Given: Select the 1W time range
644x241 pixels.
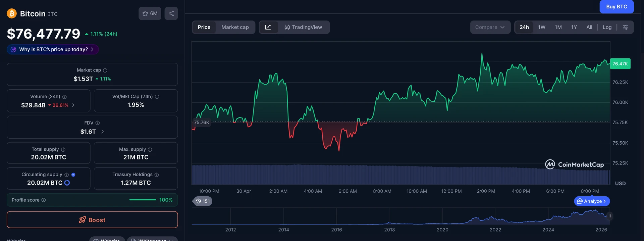Looking at the screenshot, I should tap(542, 27).
